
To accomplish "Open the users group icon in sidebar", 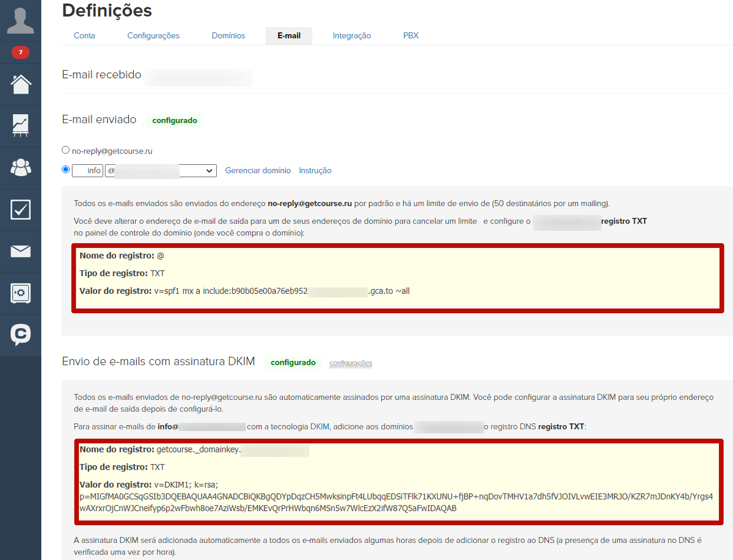I will coord(20,167).
